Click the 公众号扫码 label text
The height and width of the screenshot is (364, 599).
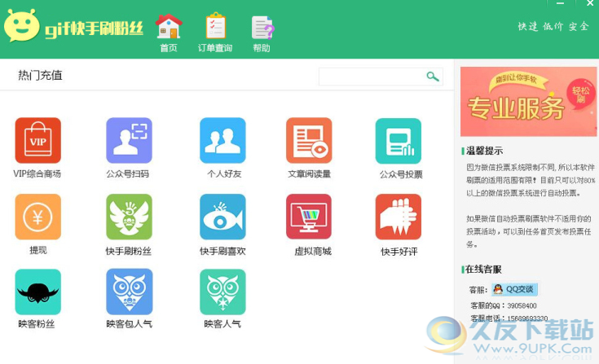point(128,174)
